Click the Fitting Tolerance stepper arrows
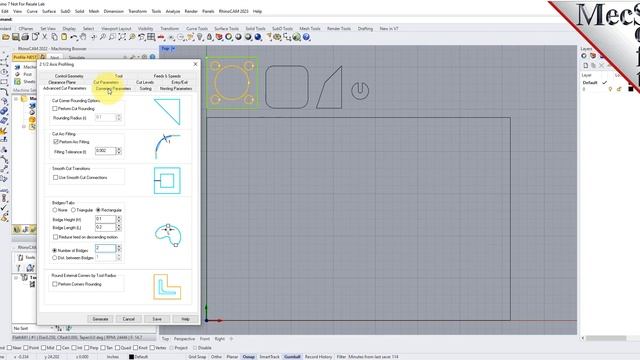Viewport: 640px width, 360px height. point(119,151)
